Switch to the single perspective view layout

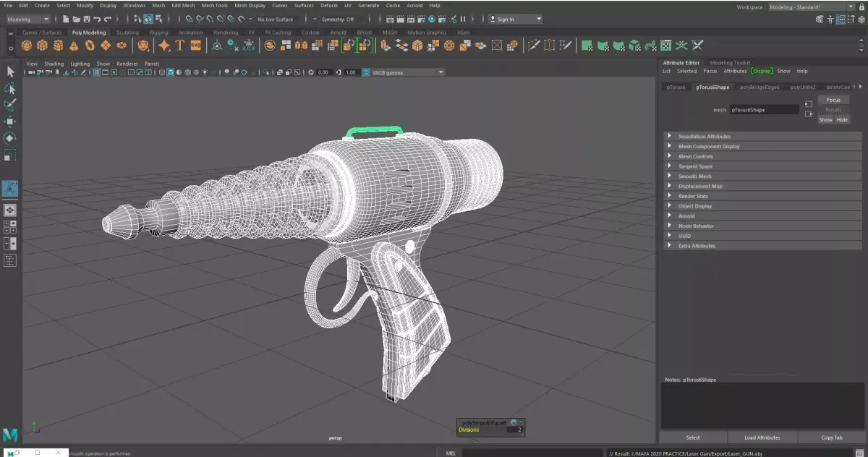[x=10, y=210]
